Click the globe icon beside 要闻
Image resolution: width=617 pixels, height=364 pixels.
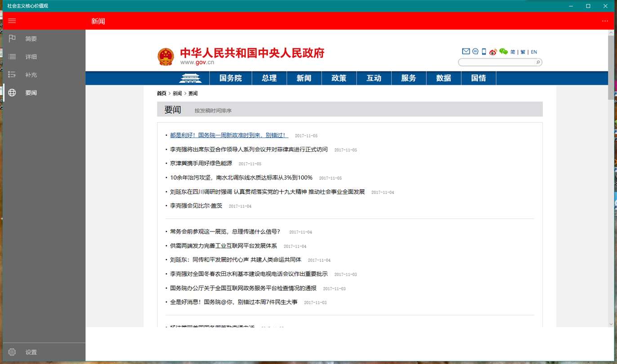click(12, 93)
